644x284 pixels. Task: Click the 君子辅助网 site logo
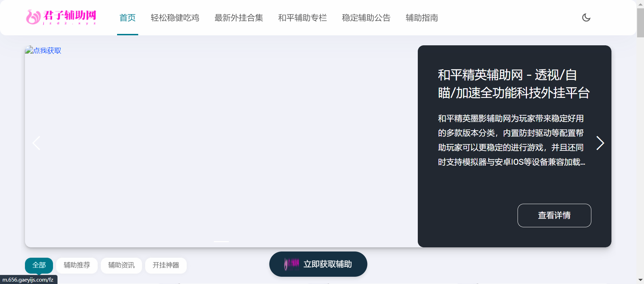pos(61,17)
